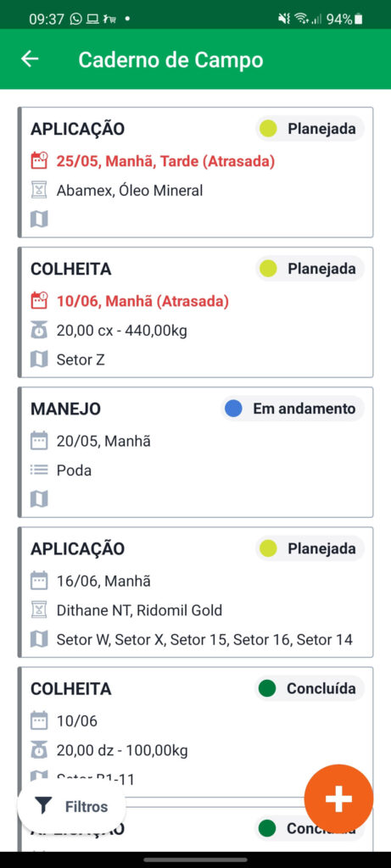This screenshot has height=868, width=391.
Task: Click the calendar icon for 20/05, Manhã
Action: [39, 441]
